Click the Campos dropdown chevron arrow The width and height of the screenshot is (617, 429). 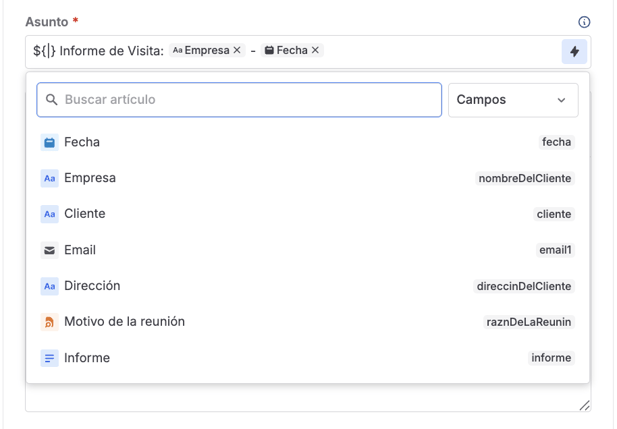tap(561, 100)
